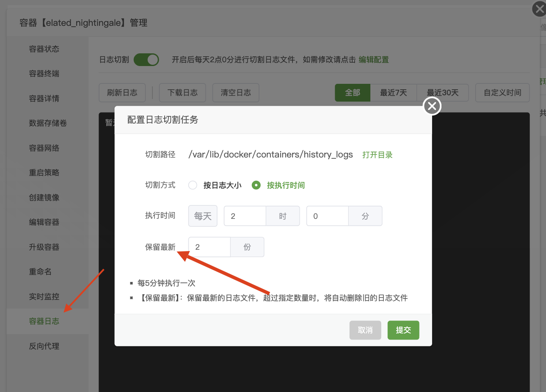Image resolution: width=546 pixels, height=392 pixels.
Task: Open the minute (分) selector dropdown
Action: pos(365,215)
